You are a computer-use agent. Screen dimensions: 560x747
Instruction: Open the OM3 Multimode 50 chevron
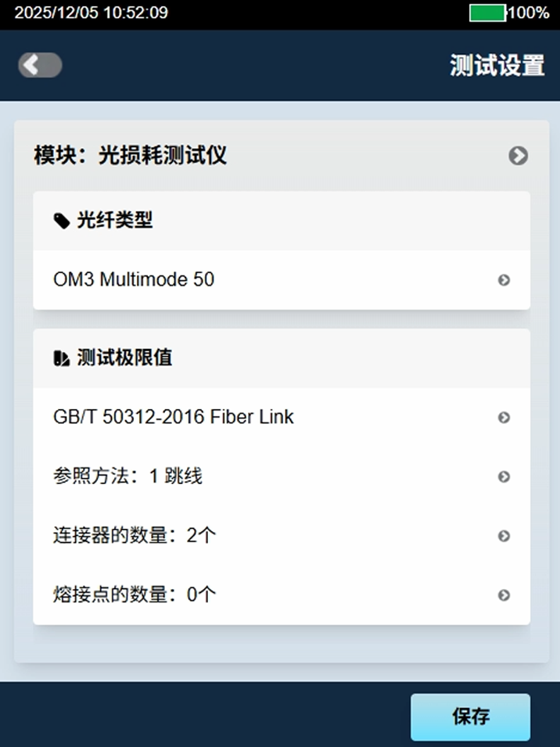click(504, 280)
